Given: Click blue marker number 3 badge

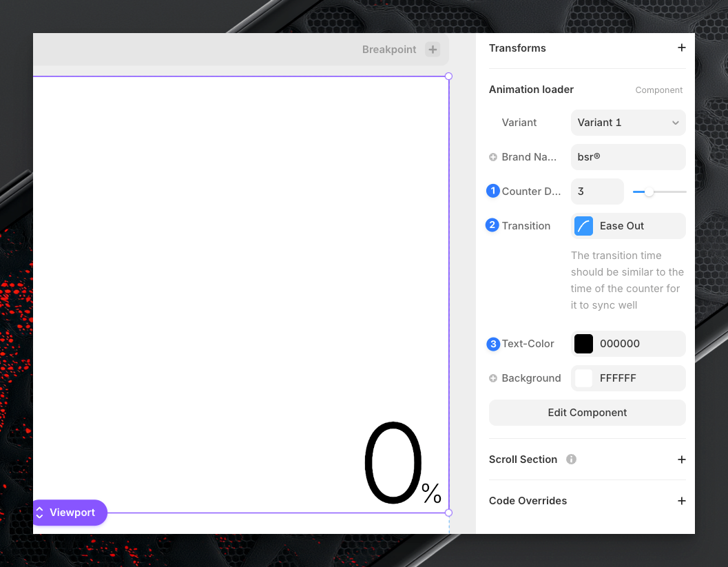Looking at the screenshot, I should pyautogui.click(x=493, y=344).
